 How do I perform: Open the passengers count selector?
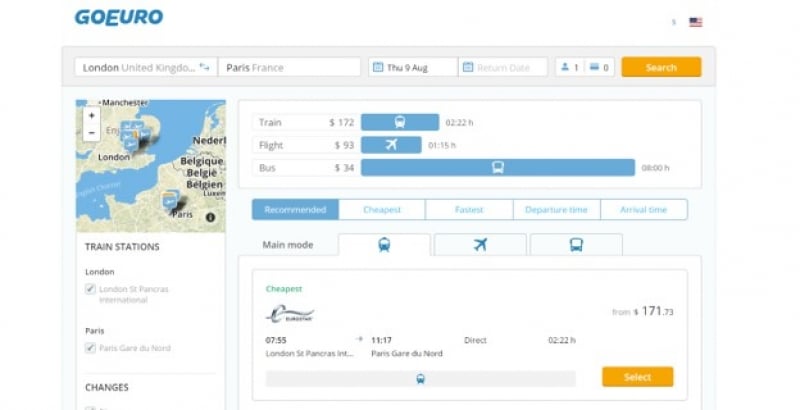tap(570, 67)
